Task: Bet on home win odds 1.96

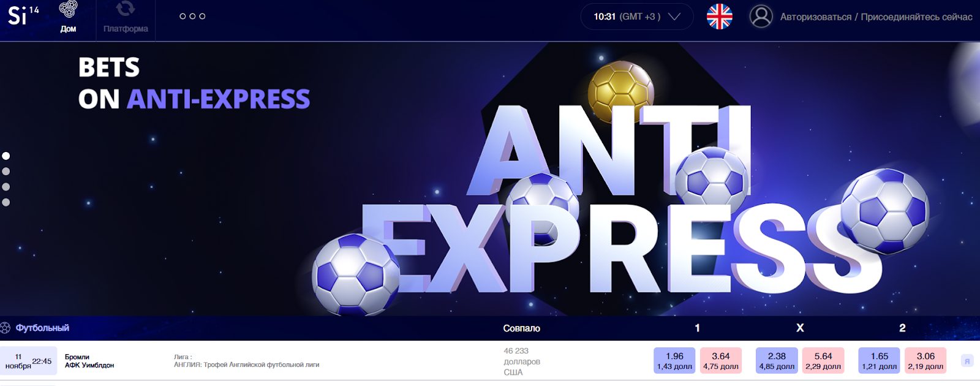Action: pyautogui.click(x=674, y=361)
